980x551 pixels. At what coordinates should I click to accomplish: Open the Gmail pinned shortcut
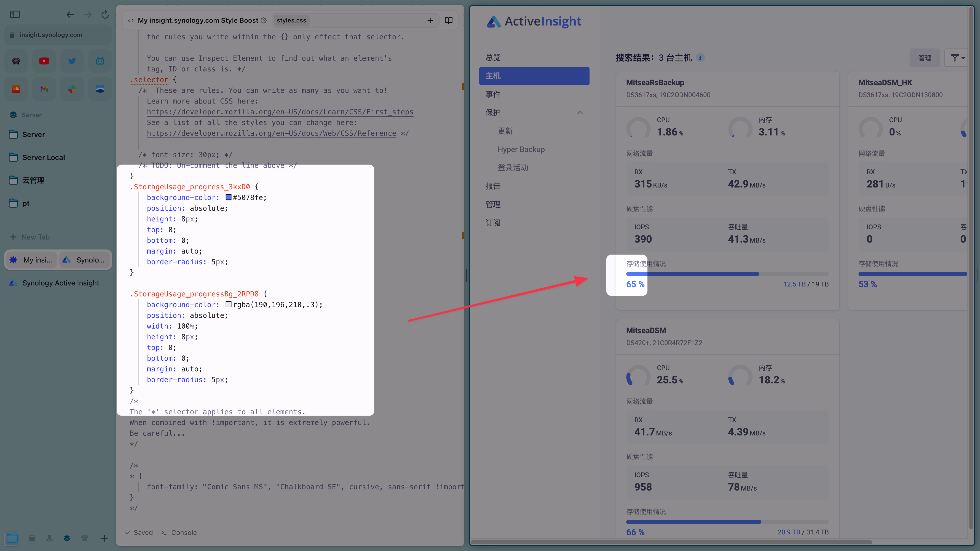coord(44,89)
